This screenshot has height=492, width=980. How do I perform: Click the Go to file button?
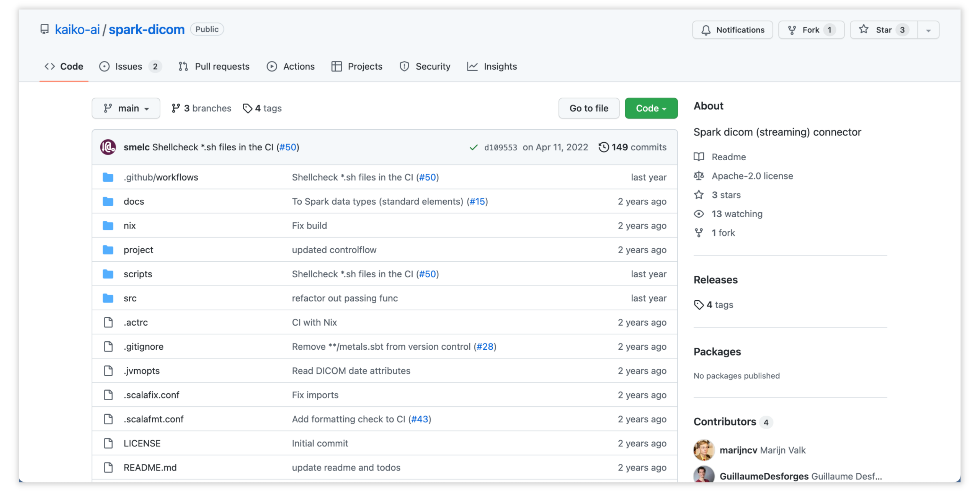pos(588,108)
